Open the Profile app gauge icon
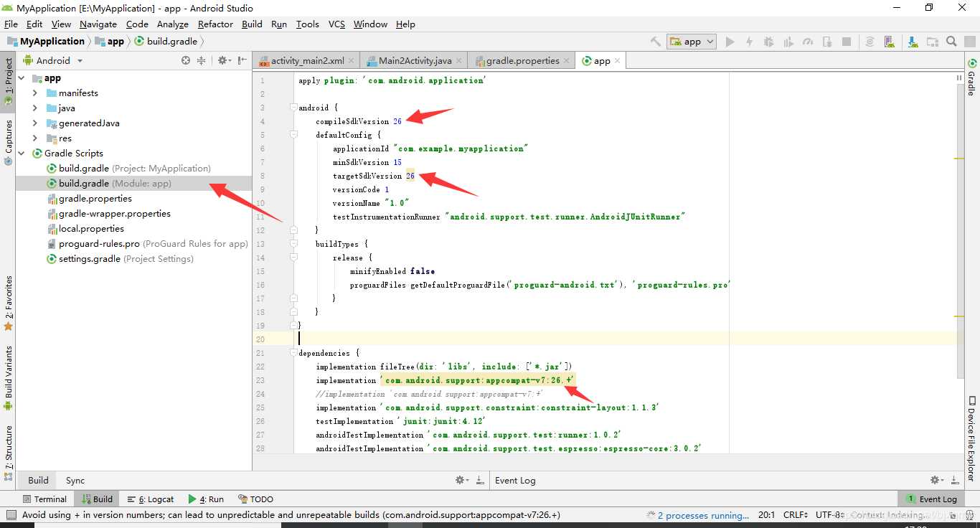Viewport: 980px width, 528px height. [808, 42]
